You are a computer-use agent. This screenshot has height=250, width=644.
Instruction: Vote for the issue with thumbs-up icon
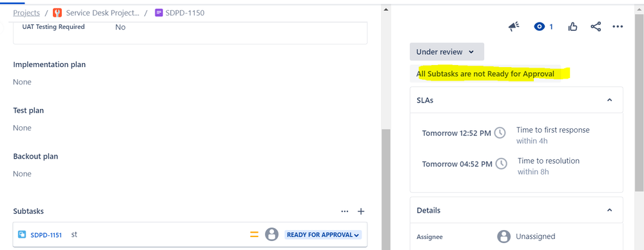572,26
